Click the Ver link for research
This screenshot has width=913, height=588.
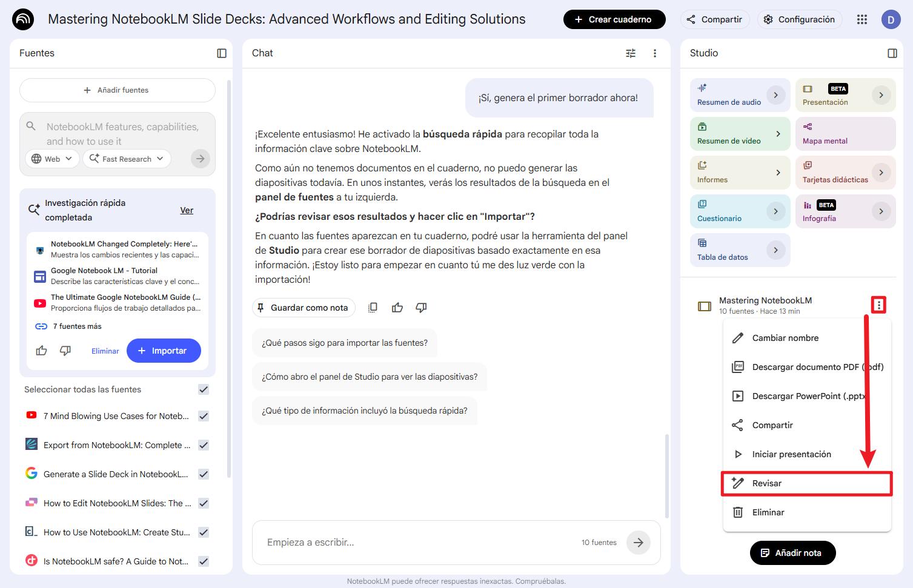pos(187,210)
